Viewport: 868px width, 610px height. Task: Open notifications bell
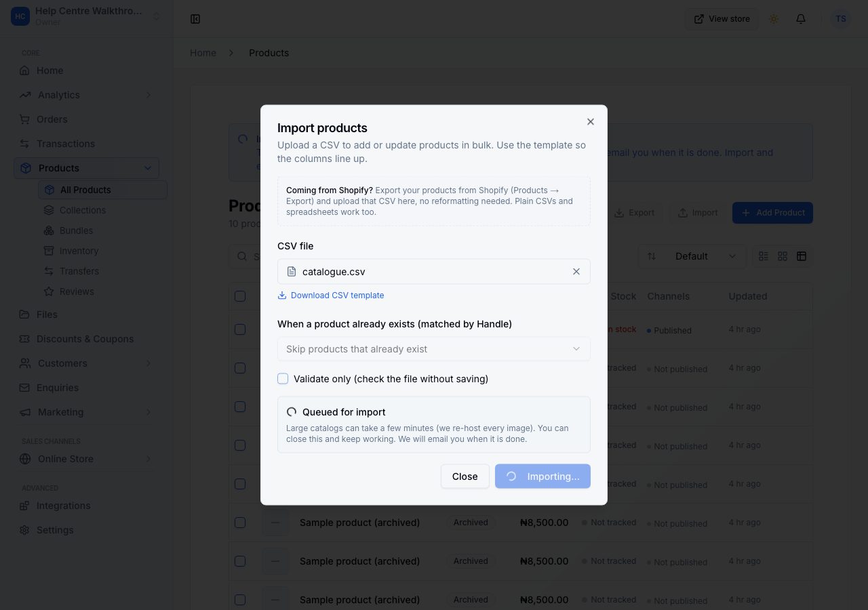801,19
